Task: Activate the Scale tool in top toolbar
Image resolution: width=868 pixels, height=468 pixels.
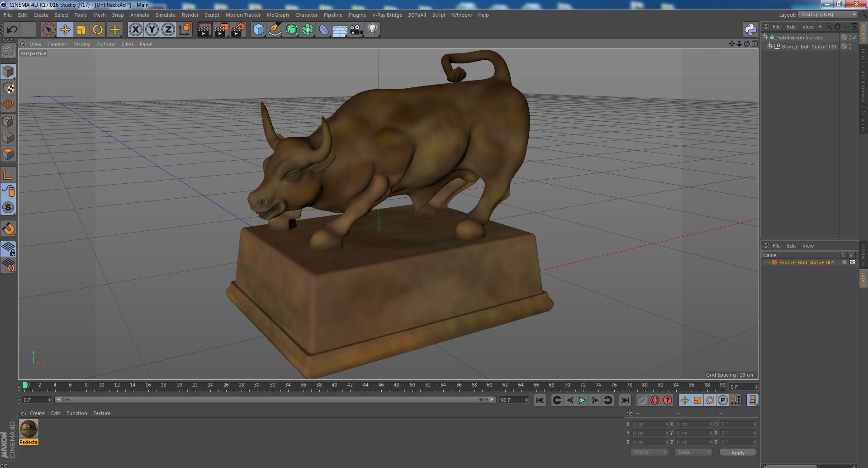Action: click(81, 30)
